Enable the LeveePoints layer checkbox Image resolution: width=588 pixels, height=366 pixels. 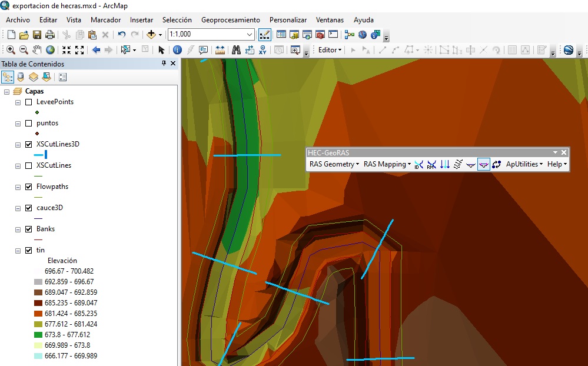[x=28, y=102]
